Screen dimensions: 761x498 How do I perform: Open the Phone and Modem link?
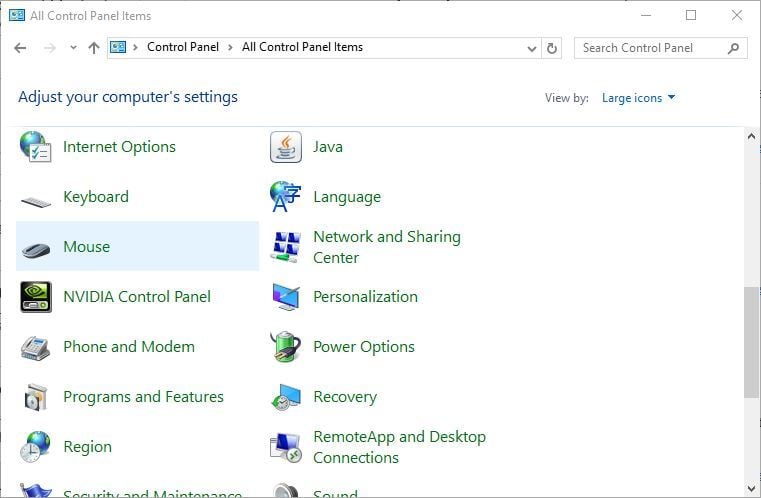coord(129,347)
